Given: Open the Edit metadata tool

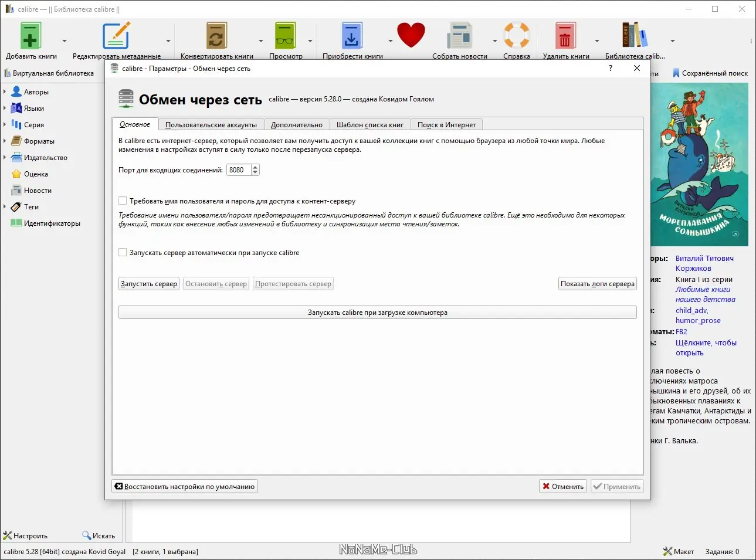Looking at the screenshot, I should (116, 36).
